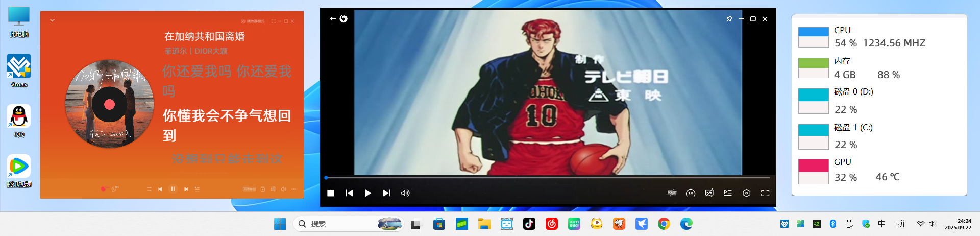Toggle the danmaku subtitles off icon
The height and width of the screenshot is (236, 980).
709,193
